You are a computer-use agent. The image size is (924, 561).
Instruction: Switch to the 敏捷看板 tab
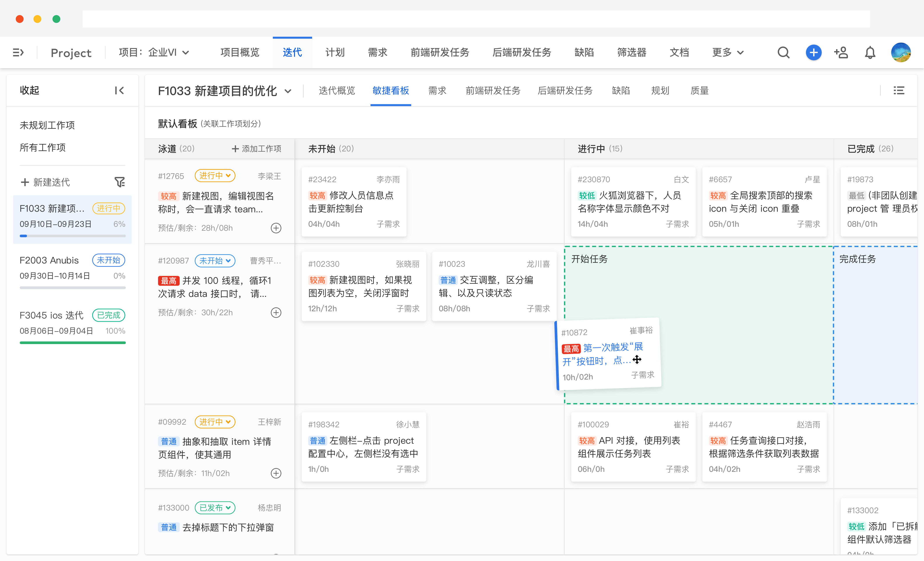pos(390,91)
